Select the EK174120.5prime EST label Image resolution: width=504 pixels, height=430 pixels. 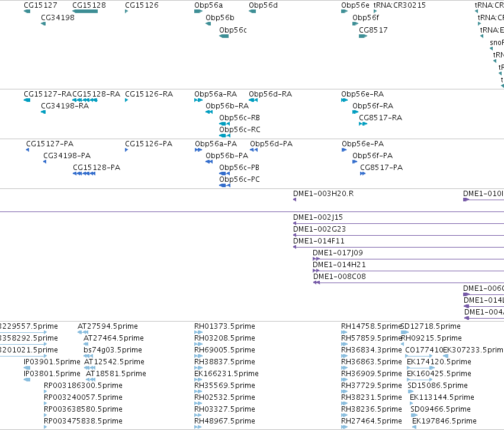point(439,362)
